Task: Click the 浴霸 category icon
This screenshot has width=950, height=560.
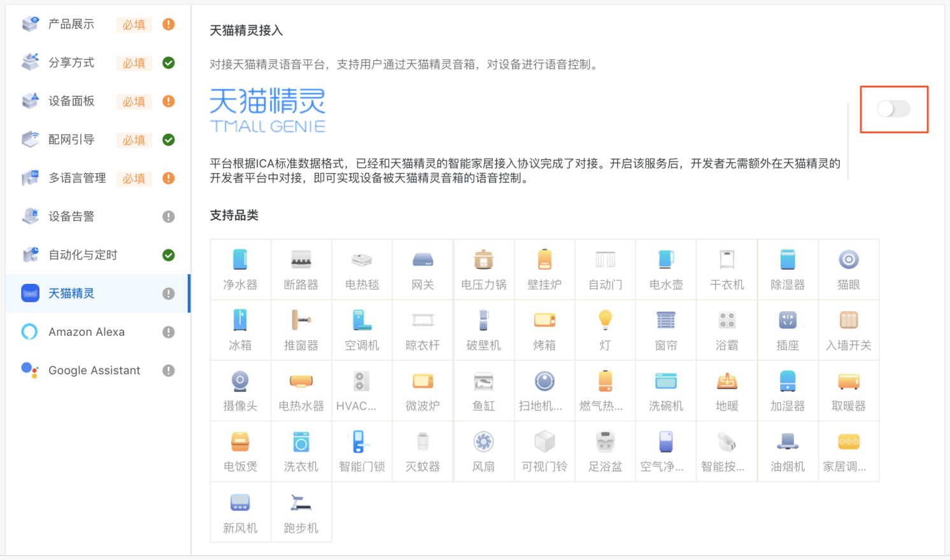Action: [x=727, y=320]
